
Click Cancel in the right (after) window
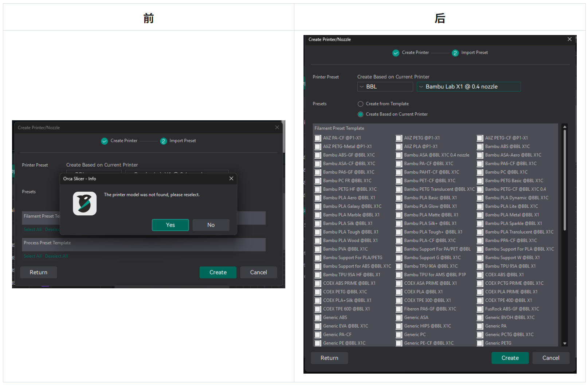pos(551,358)
